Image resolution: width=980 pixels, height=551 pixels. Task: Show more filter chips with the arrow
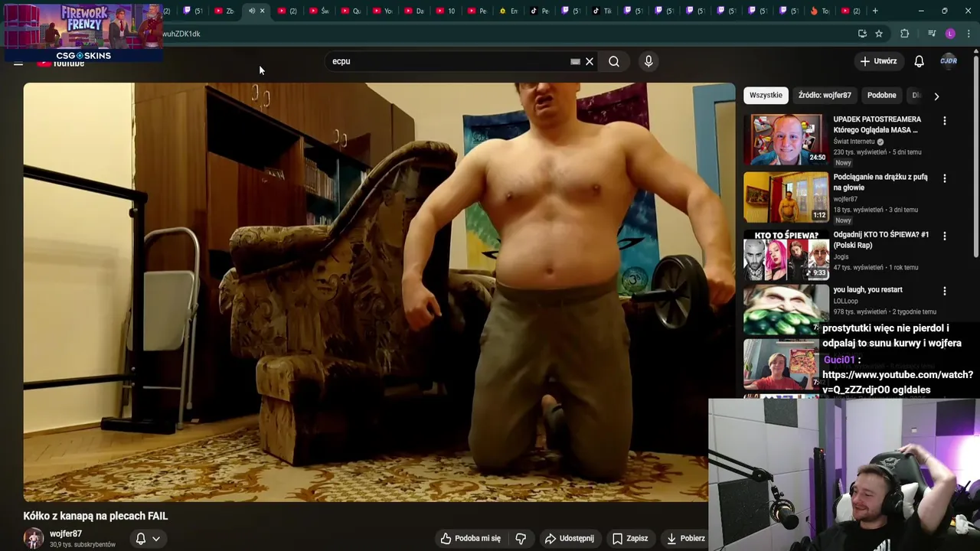[x=936, y=96]
